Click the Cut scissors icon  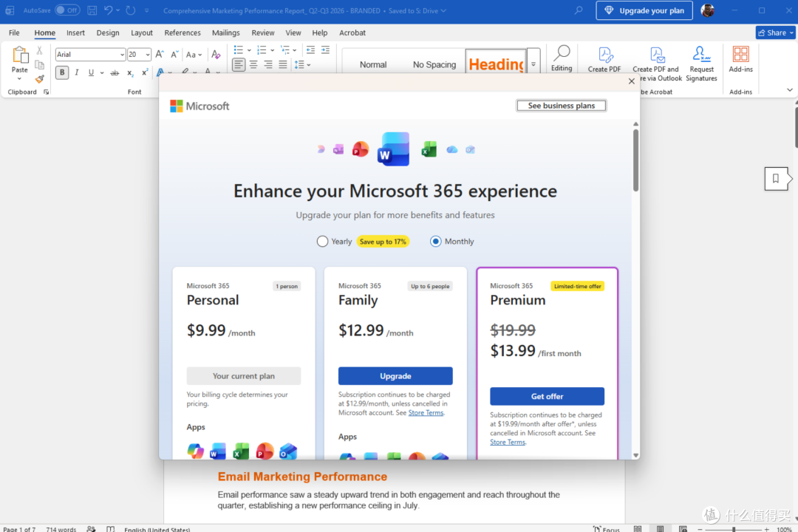point(39,50)
